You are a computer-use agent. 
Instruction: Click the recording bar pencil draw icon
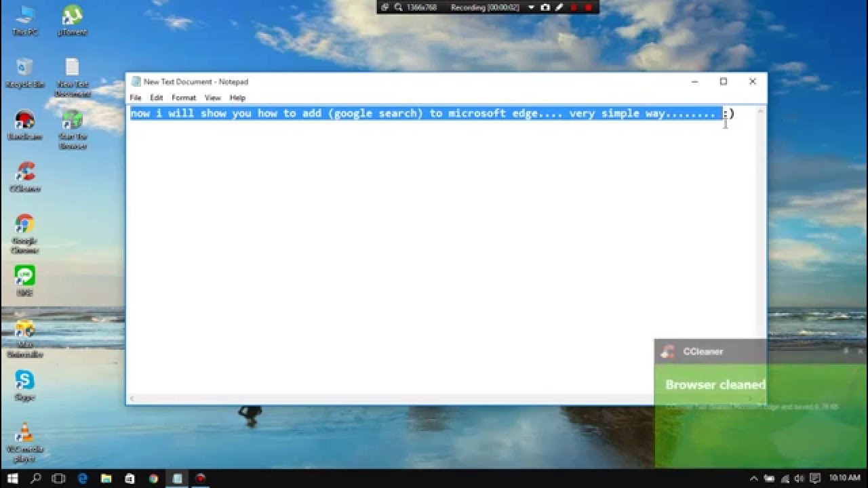pyautogui.click(x=559, y=7)
